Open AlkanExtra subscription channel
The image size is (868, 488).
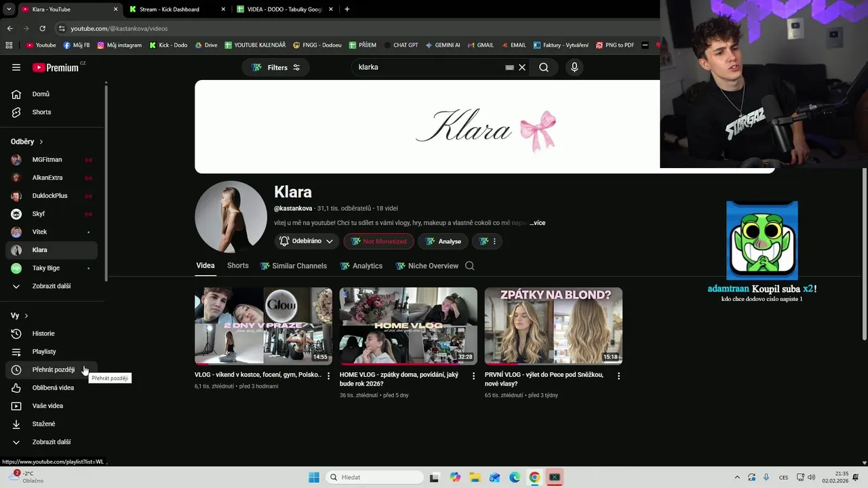52,178
